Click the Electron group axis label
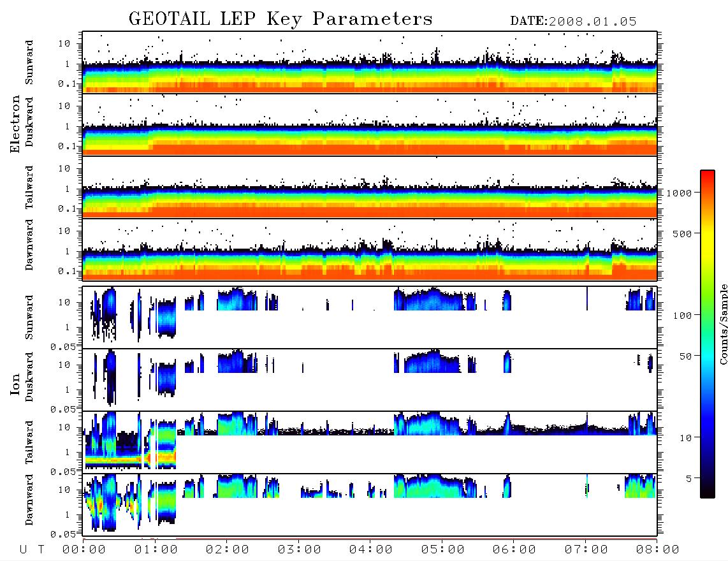728x561 pixels. pyautogui.click(x=15, y=124)
